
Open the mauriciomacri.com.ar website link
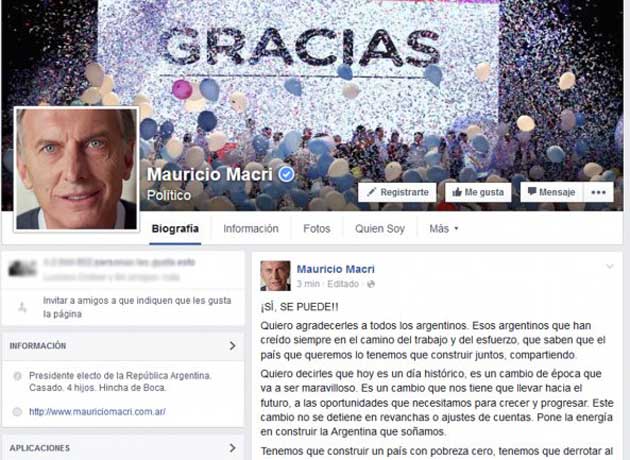pos(97,412)
